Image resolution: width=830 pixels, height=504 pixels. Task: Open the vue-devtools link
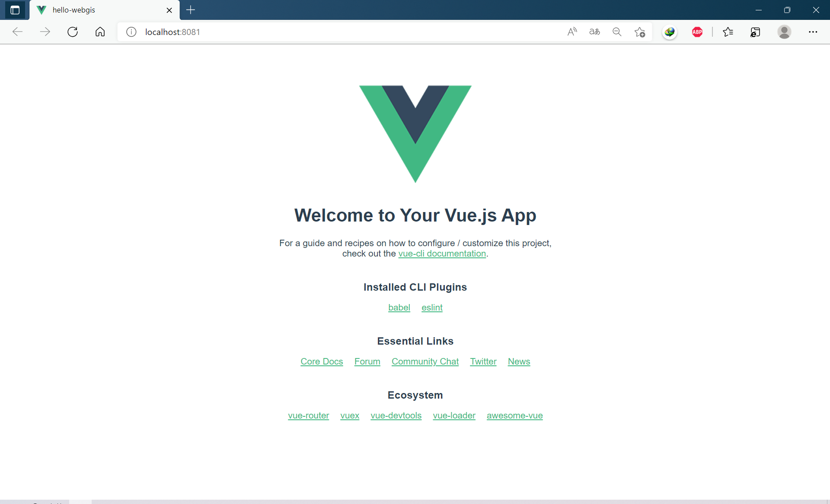click(x=396, y=416)
